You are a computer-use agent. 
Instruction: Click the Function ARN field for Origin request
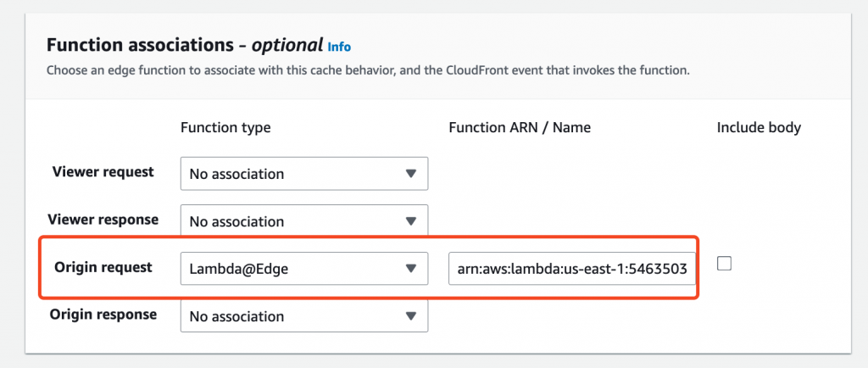coord(572,269)
